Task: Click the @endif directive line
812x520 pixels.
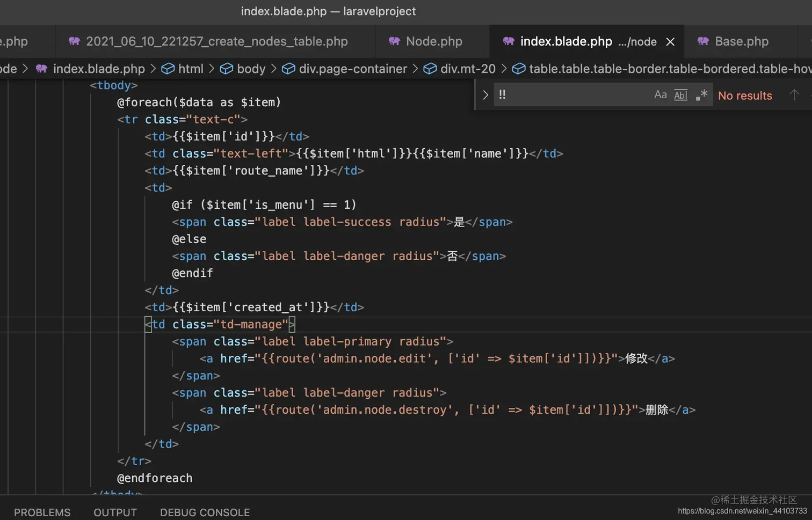Action: tap(192, 273)
